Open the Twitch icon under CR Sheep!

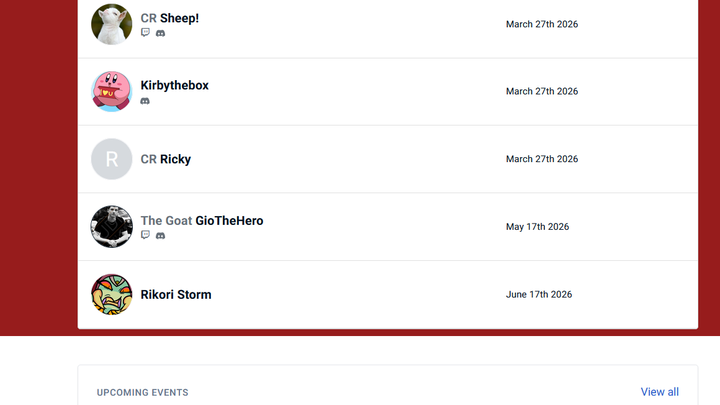145,33
